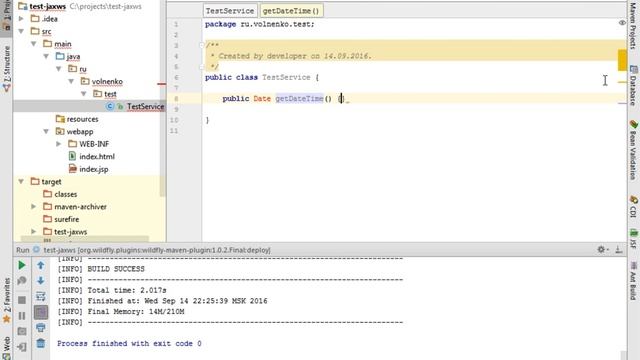Collapse the src folder
This screenshot has height=360, width=640.
[x=21, y=31]
